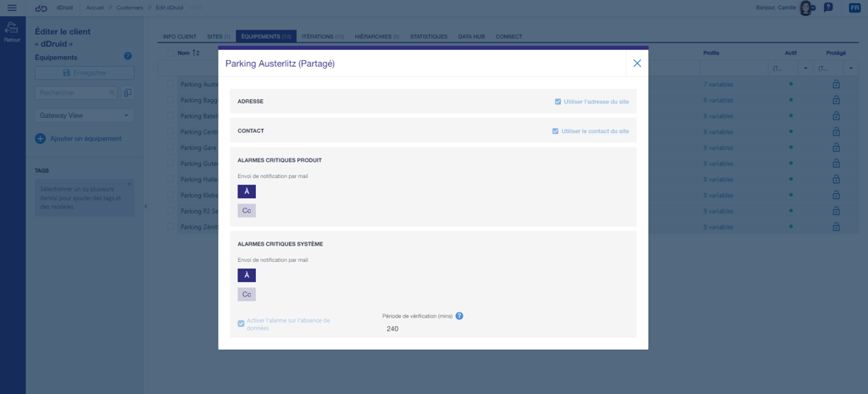Click the Ajouter un équipement link
Viewport: 868px width, 394px height.
pos(86,138)
